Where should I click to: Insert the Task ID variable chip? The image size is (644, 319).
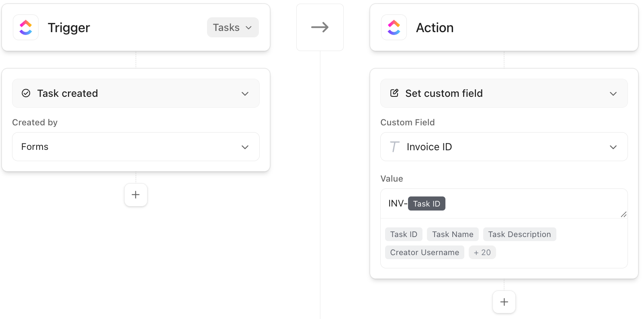404,234
